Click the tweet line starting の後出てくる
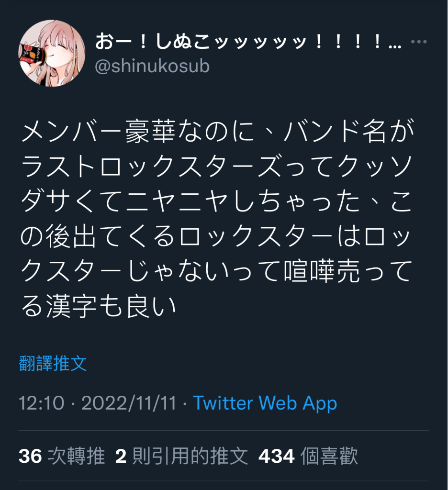This screenshot has height=490, width=448. click(x=215, y=236)
